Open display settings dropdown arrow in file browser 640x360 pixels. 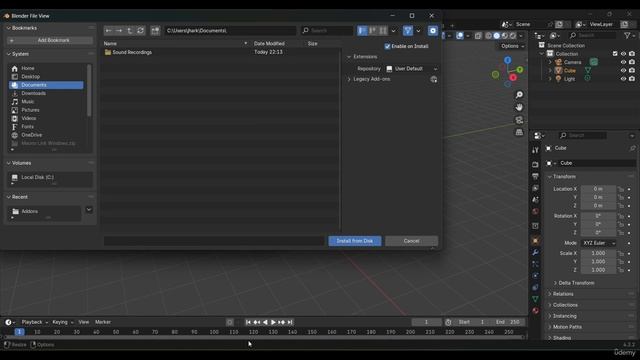[393, 31]
